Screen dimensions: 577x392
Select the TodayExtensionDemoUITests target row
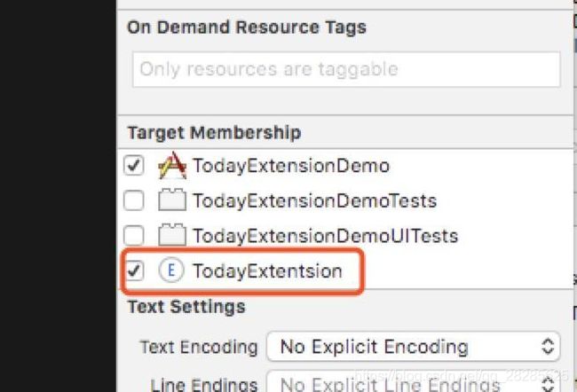coord(345,235)
